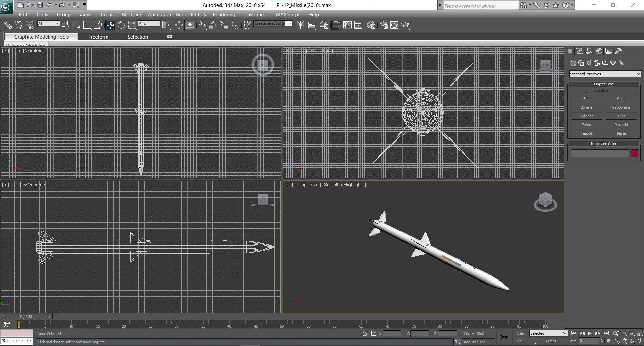Click the Mirror tool icon

(301, 25)
